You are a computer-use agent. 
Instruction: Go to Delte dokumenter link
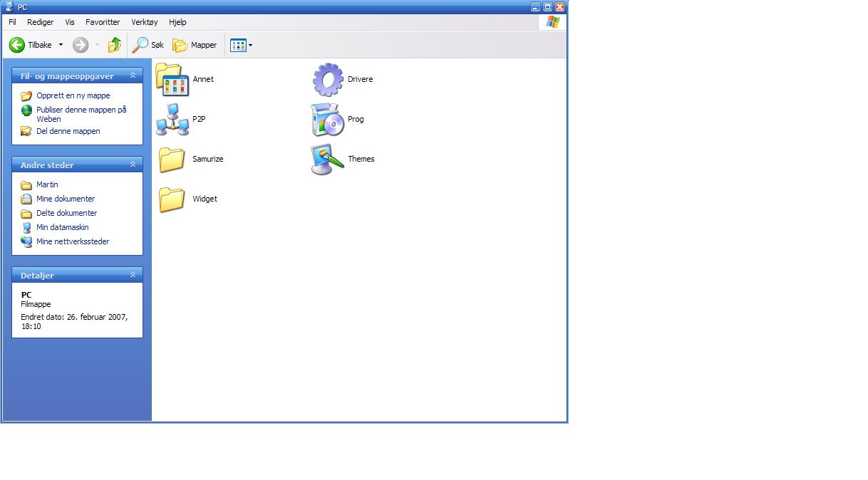pyautogui.click(x=67, y=213)
